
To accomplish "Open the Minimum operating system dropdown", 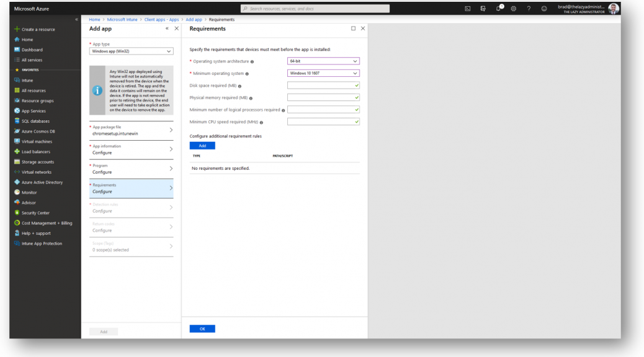I will pyautogui.click(x=323, y=73).
